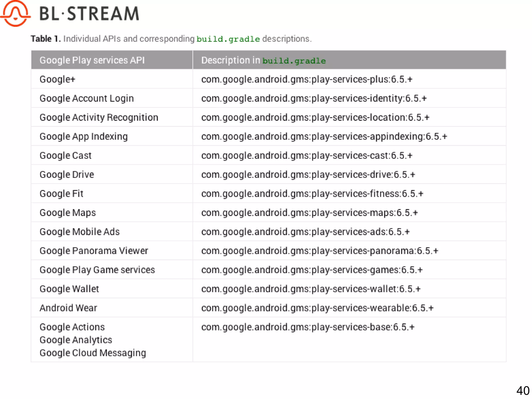Select the play-services-wallet dependency string
The height and width of the screenshot is (399, 532).
point(311,289)
